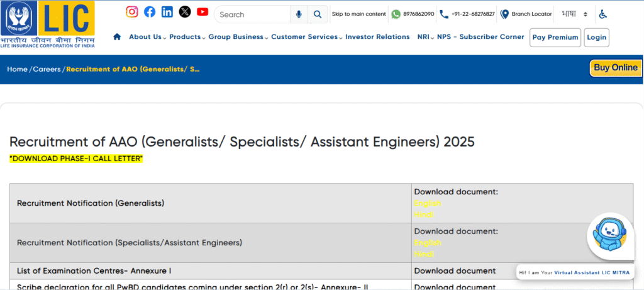Open accessibility wheelchair icon
Screen dimensions: 644x290
[602, 14]
